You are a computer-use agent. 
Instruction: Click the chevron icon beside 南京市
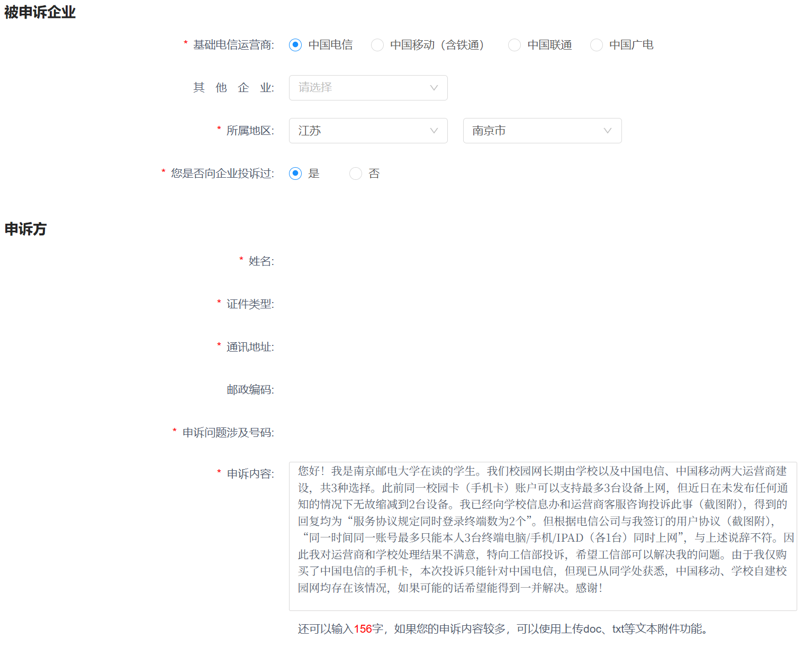click(x=607, y=131)
